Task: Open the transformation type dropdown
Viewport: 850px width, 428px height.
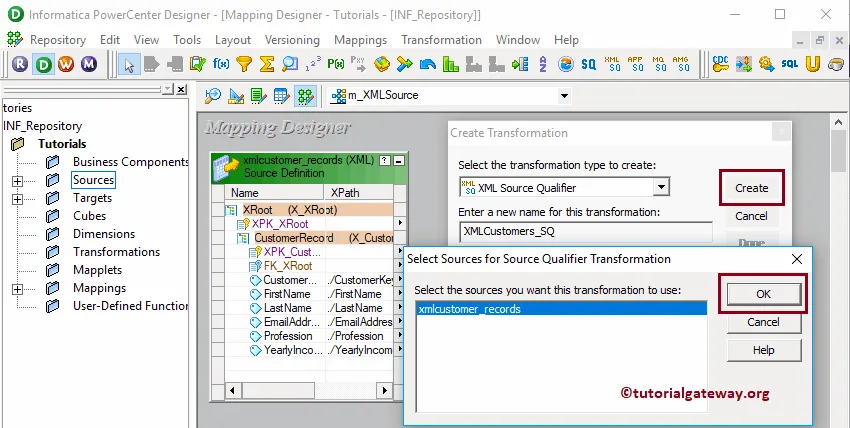Action: tap(661, 187)
